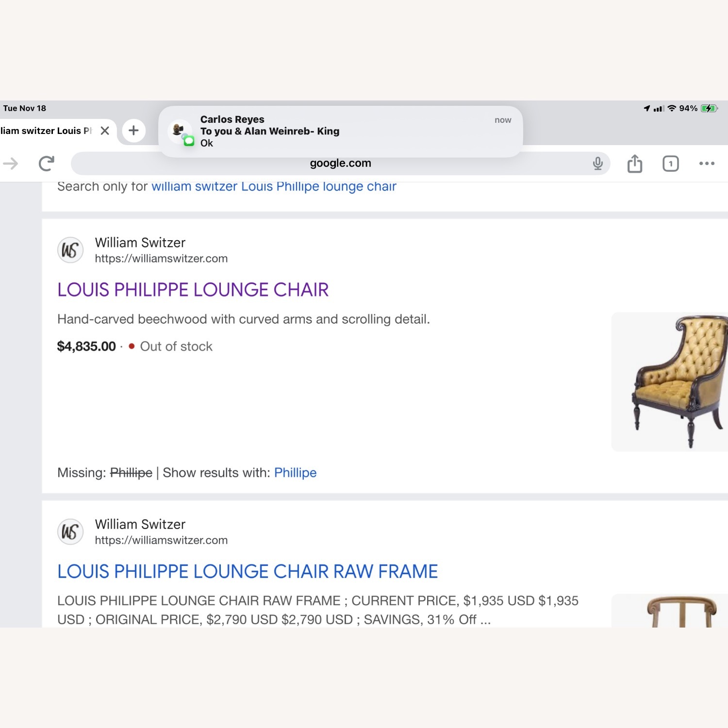728x728 pixels.
Task: Tap the voice search microphone icon
Action: click(x=598, y=163)
